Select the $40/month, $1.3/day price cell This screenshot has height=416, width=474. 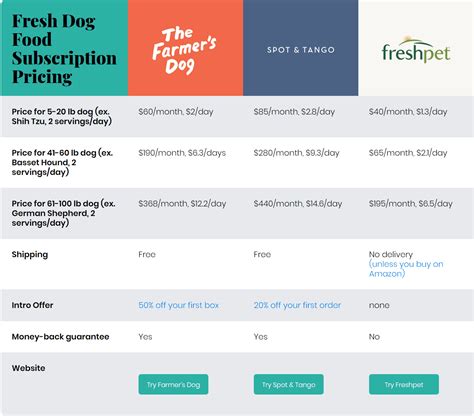408,112
